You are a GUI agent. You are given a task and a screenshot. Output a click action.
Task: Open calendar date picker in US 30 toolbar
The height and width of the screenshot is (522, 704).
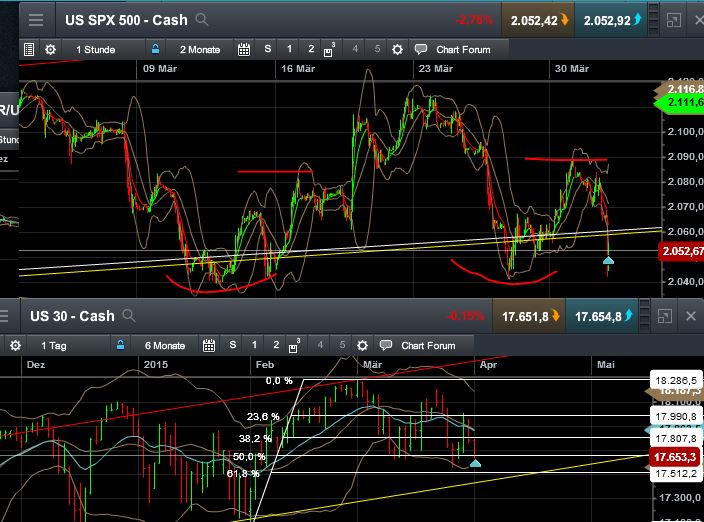click(209, 346)
